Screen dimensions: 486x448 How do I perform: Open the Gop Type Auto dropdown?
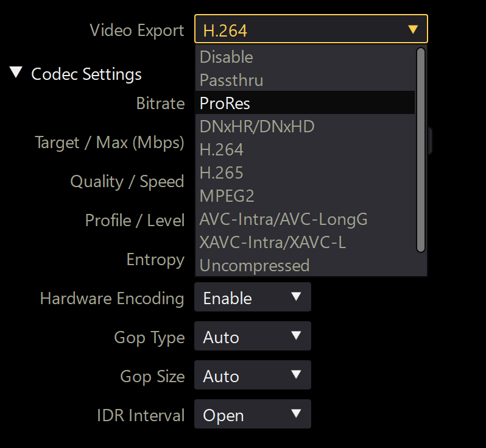pyautogui.click(x=253, y=336)
